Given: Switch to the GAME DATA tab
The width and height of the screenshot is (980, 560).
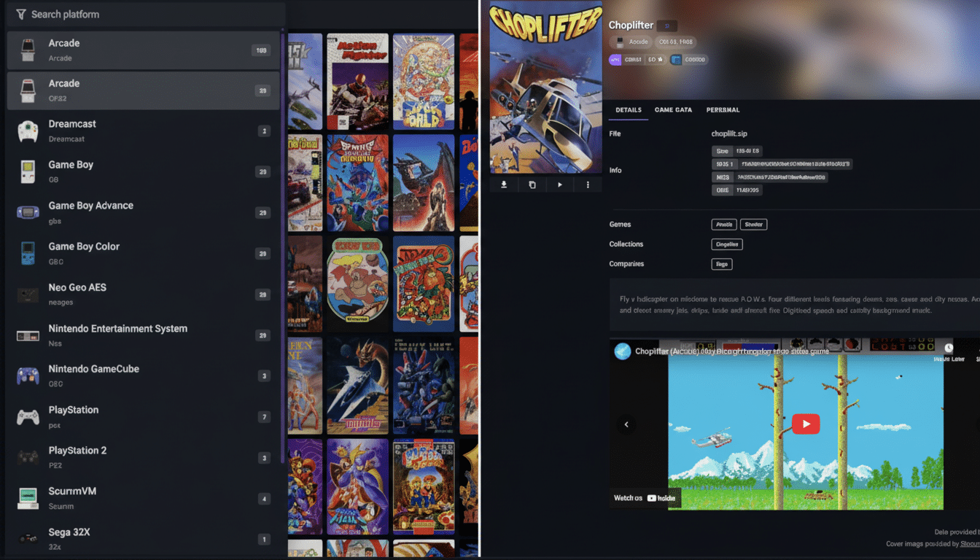Looking at the screenshot, I should [x=672, y=109].
